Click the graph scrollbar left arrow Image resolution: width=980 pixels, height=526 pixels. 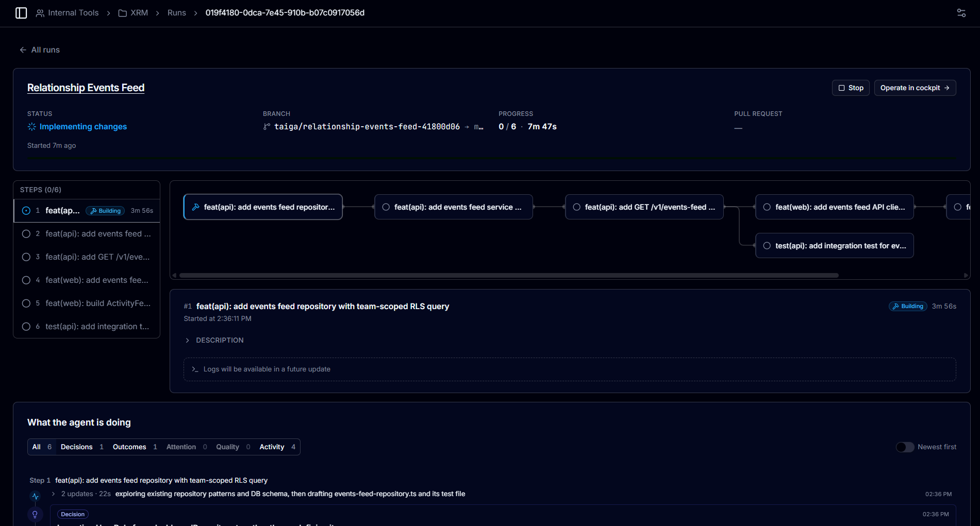pyautogui.click(x=174, y=276)
